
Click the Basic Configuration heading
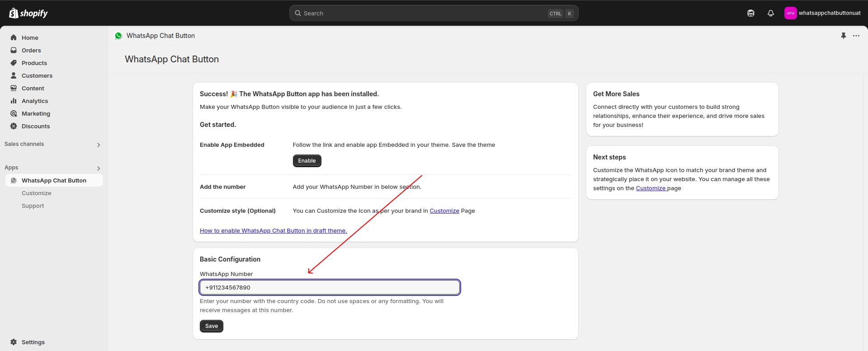pyautogui.click(x=230, y=259)
